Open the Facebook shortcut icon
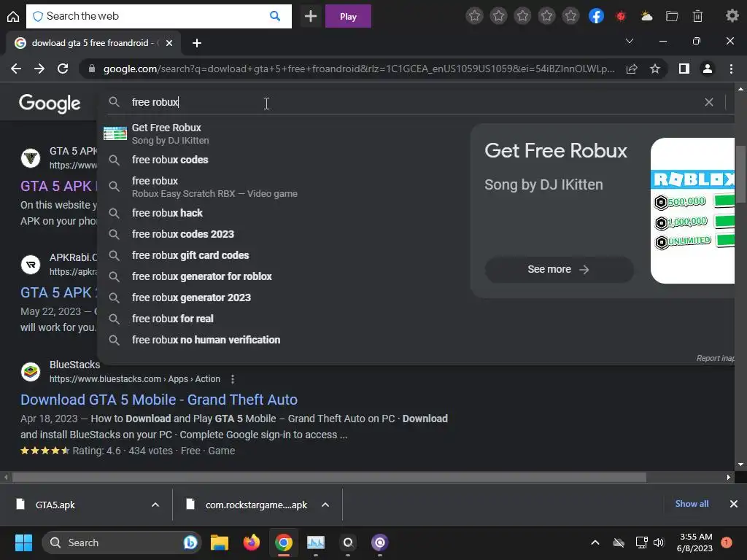Viewport: 747px width, 560px height. pos(596,16)
